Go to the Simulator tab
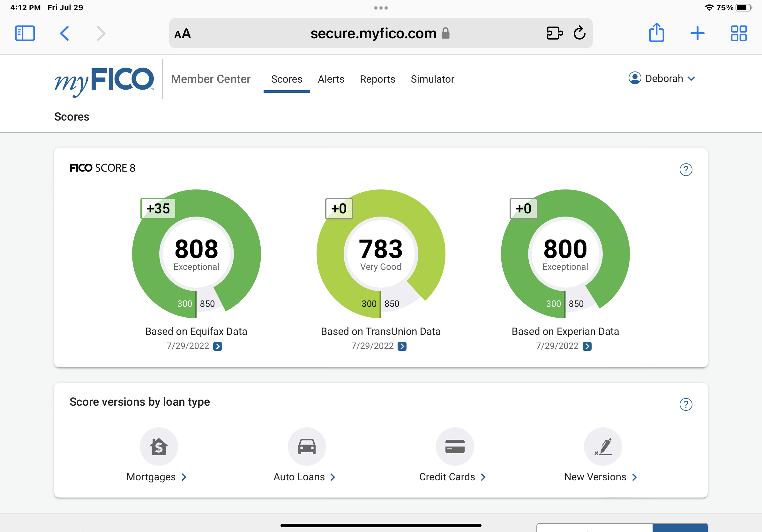This screenshot has height=532, width=762. coord(432,79)
